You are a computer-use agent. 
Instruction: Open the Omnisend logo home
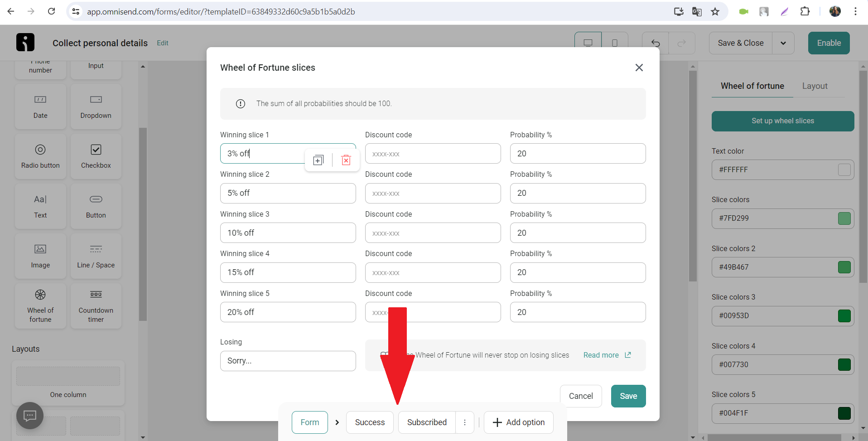click(x=25, y=42)
